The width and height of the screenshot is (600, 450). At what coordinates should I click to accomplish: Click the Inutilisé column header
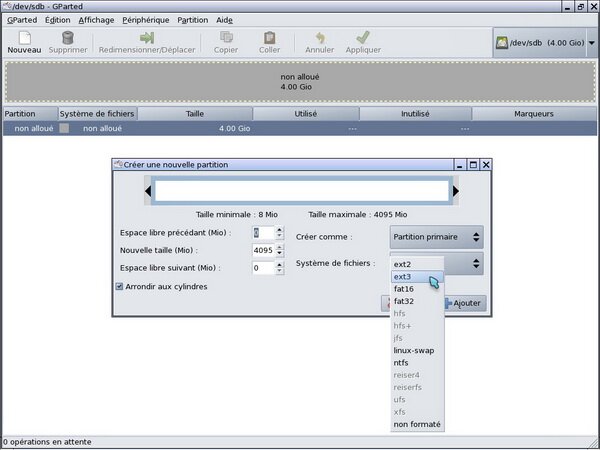click(x=415, y=114)
